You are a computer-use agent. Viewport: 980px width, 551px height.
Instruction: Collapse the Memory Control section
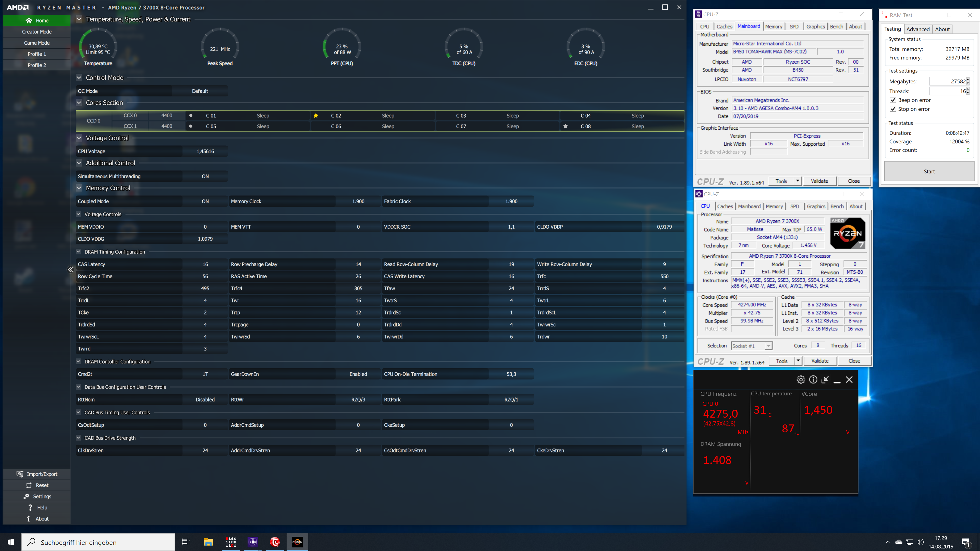(79, 188)
